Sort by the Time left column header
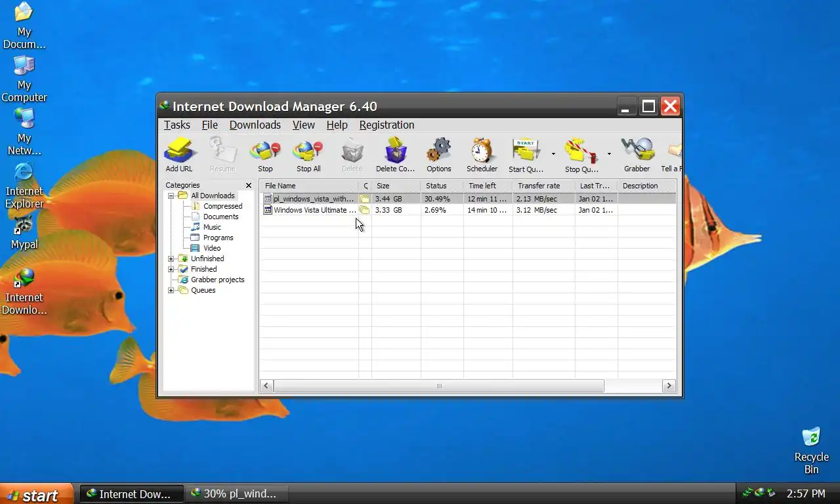The image size is (840, 504). 488,186
